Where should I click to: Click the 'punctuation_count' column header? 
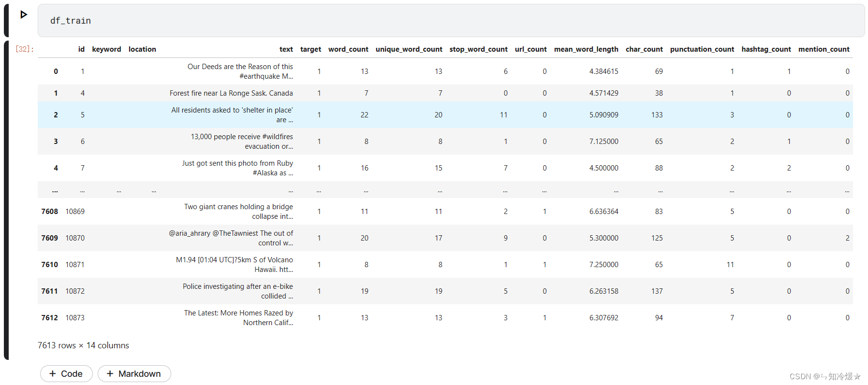tap(702, 49)
